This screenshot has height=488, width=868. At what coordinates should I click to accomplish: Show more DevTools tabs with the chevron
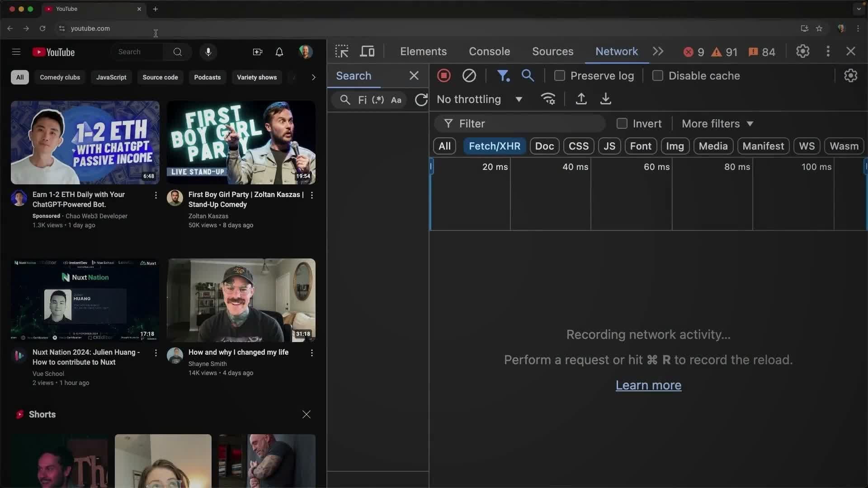pos(658,52)
